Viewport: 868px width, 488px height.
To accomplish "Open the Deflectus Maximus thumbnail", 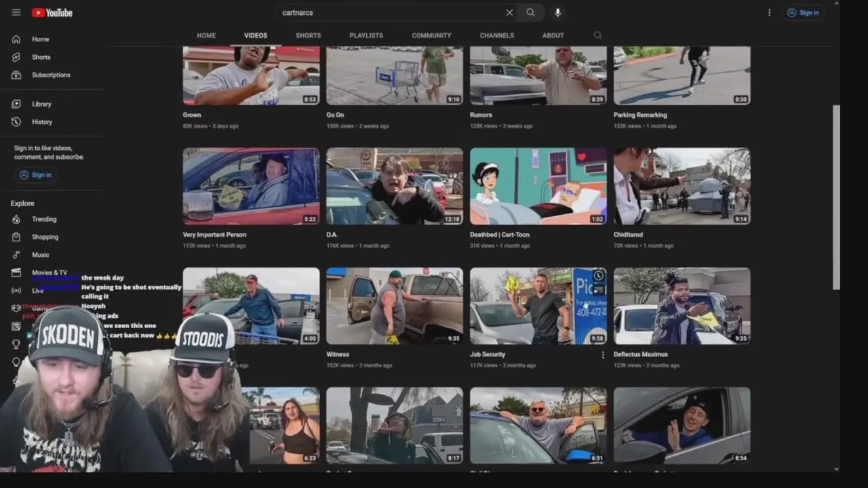I will tap(682, 306).
